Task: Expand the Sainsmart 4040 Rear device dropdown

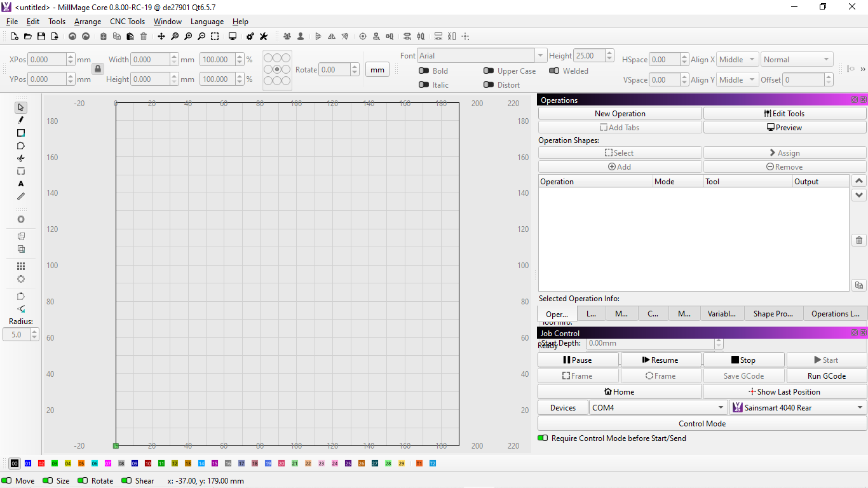Action: 797,408
